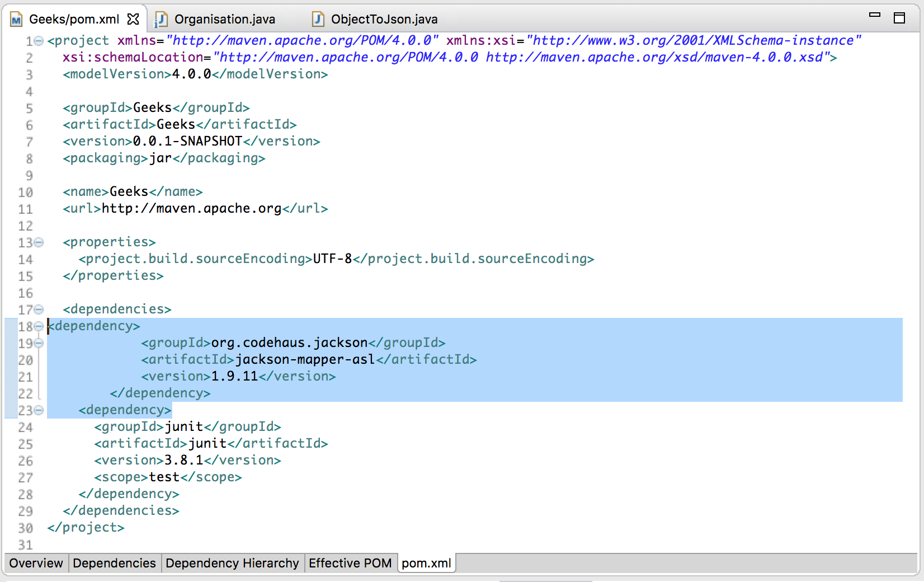Collapse the junit dependency block at line 23
Image resolution: width=924 pixels, height=582 pixels.
[x=38, y=410]
